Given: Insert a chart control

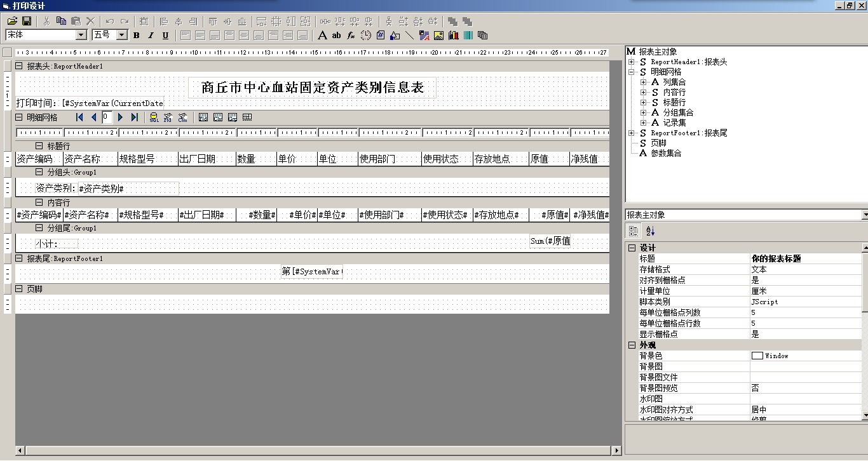Looking at the screenshot, I should coord(454,36).
